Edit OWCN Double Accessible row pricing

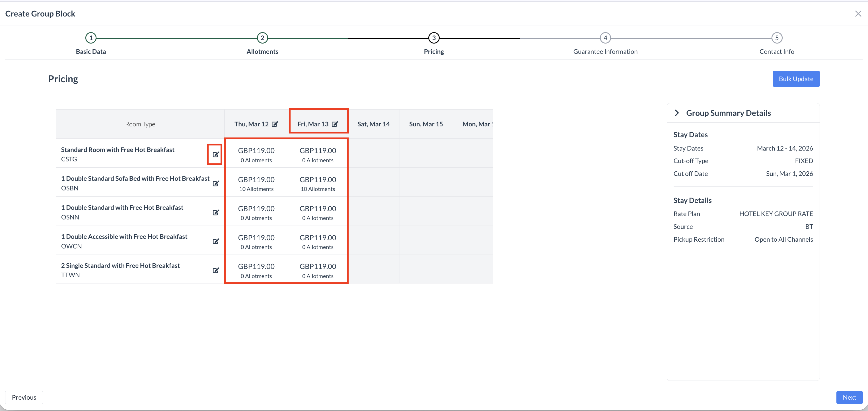[x=216, y=241]
